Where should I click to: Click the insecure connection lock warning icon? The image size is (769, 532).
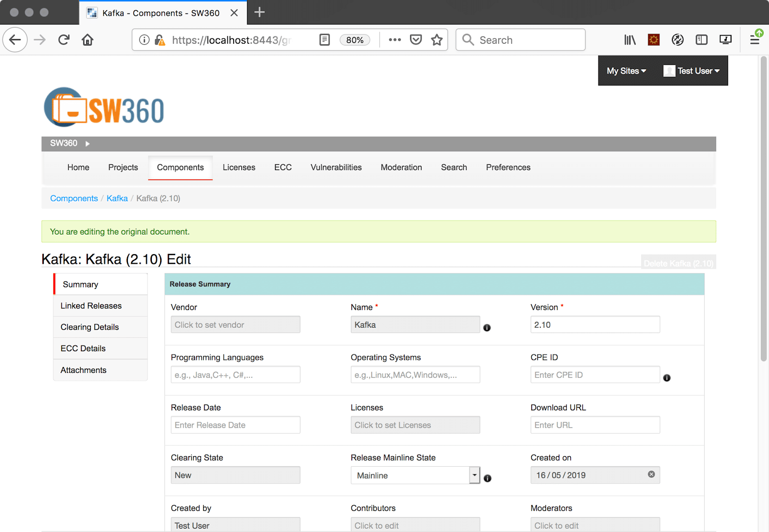tap(160, 40)
